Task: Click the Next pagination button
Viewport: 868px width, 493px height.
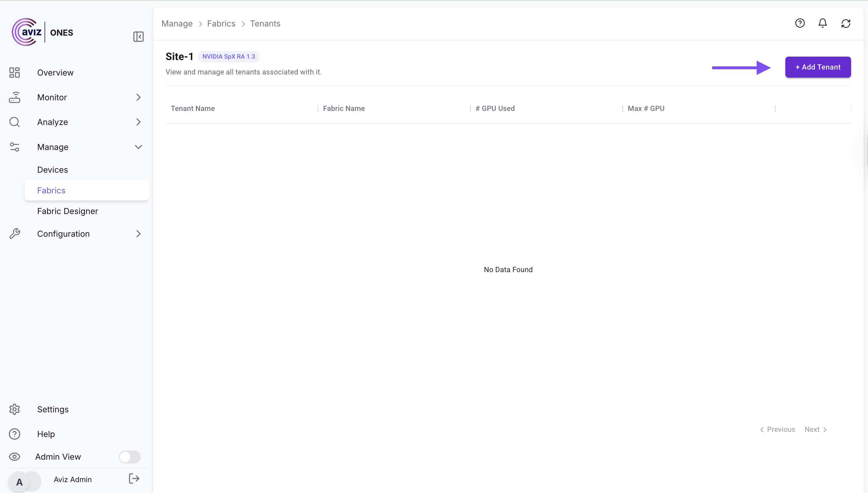Action: pos(815,429)
